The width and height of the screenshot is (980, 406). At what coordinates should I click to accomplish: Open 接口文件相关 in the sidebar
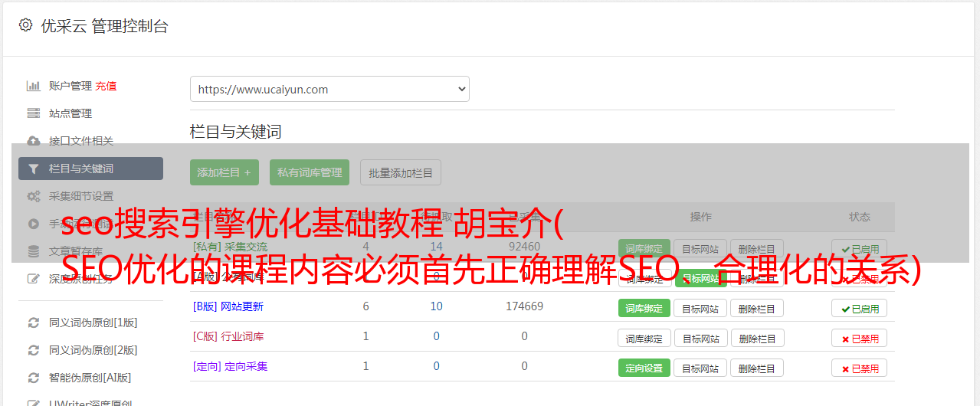click(81, 141)
